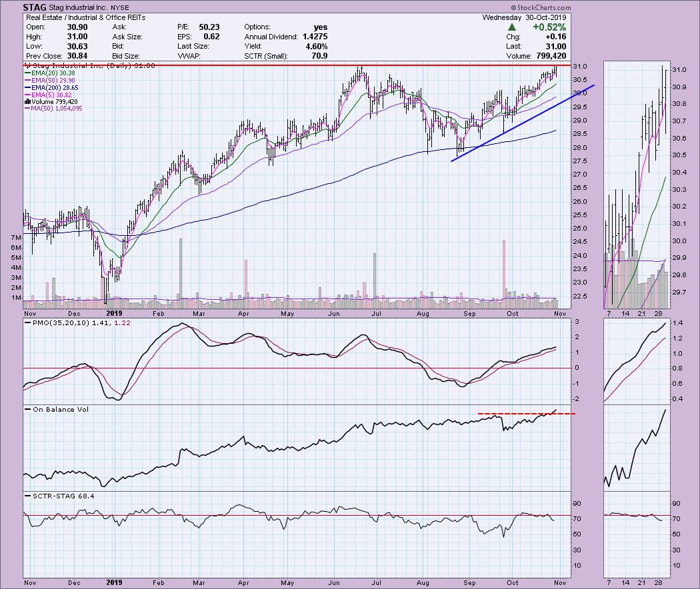The width and height of the screenshot is (700, 589).
Task: Click the 1.4 label on zoomed PMO axis
Action: (x=678, y=322)
